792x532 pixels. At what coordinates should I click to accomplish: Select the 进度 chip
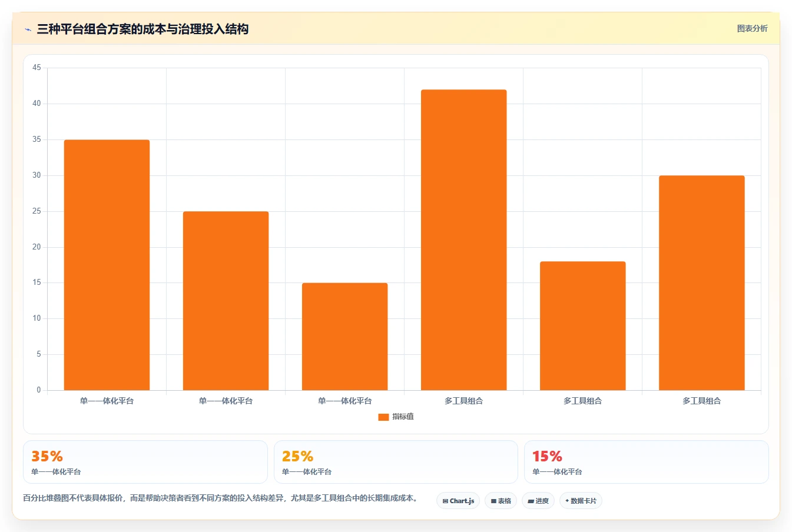coord(538,501)
